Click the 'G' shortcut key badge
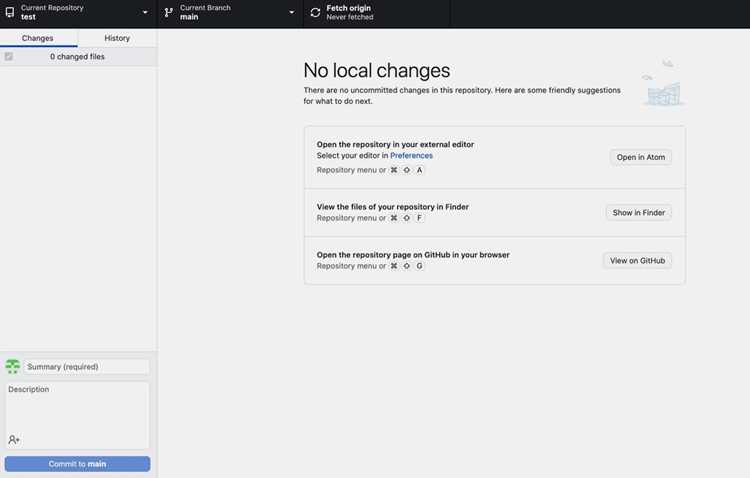This screenshot has width=750, height=478. pos(419,266)
